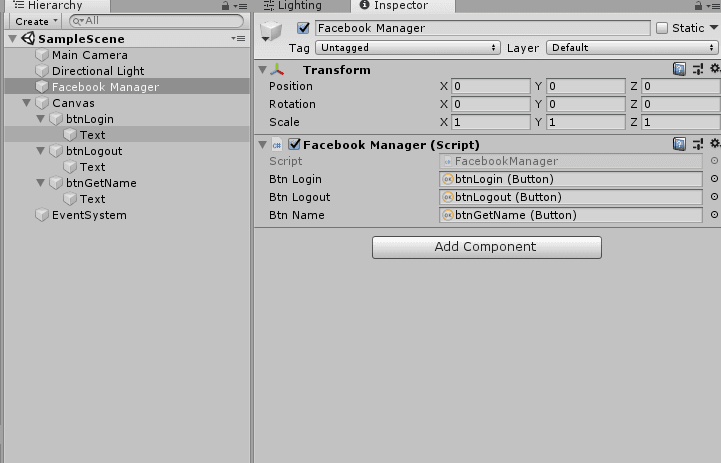The width and height of the screenshot is (721, 463).
Task: Enable the Static checkbox
Action: tap(662, 28)
